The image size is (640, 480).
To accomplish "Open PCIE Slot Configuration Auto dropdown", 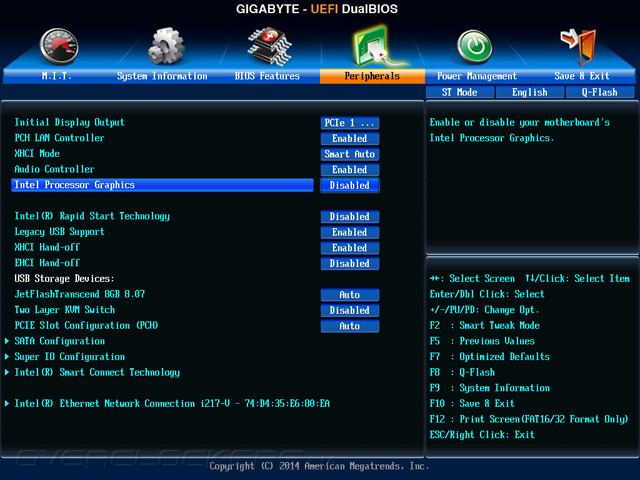I will pos(350,326).
